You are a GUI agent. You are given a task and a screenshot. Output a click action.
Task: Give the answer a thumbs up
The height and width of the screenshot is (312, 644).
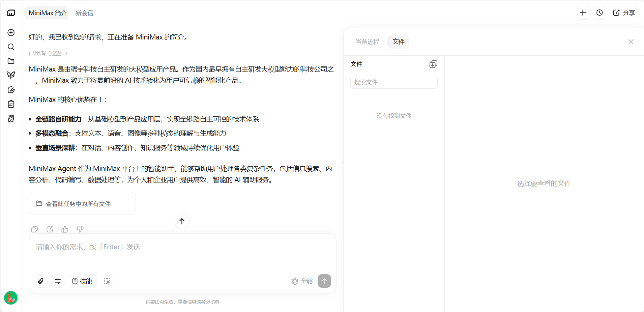(65, 229)
